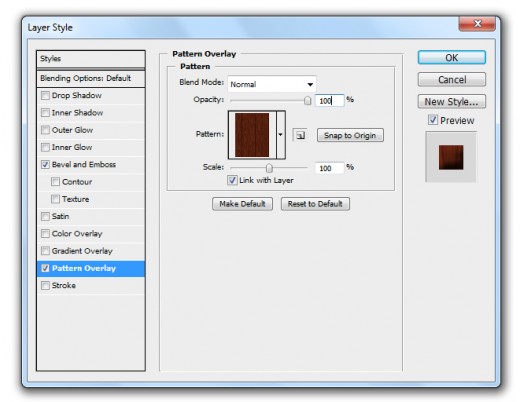Click the Scale percentage input field

[x=329, y=168]
